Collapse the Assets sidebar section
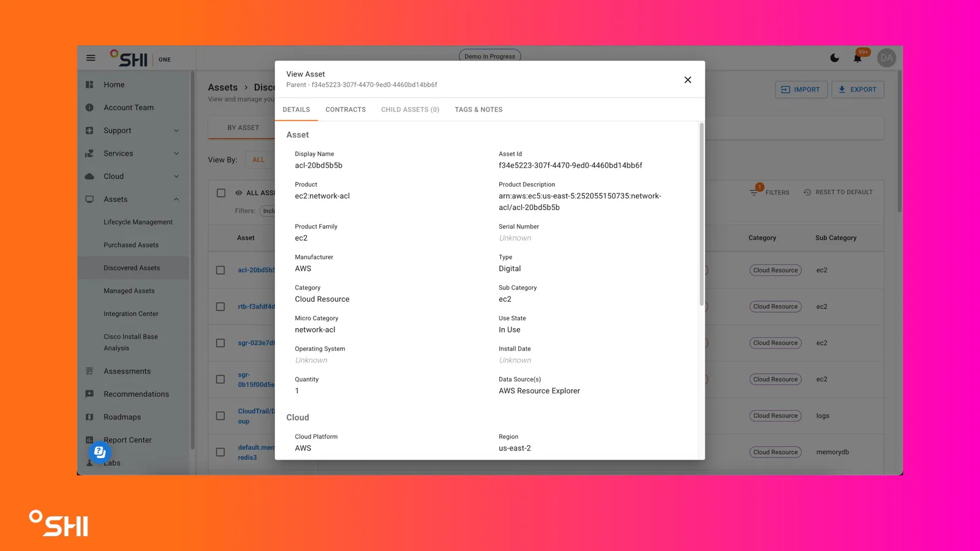This screenshot has height=551, width=980. (x=176, y=200)
